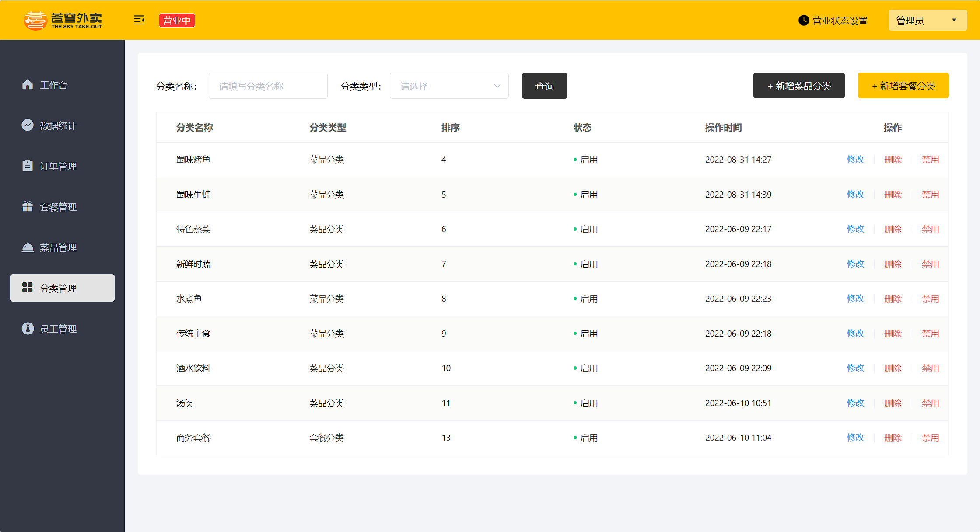This screenshot has width=980, height=532.
Task: Click the 订单管理 clipboard icon
Action: coord(28,166)
